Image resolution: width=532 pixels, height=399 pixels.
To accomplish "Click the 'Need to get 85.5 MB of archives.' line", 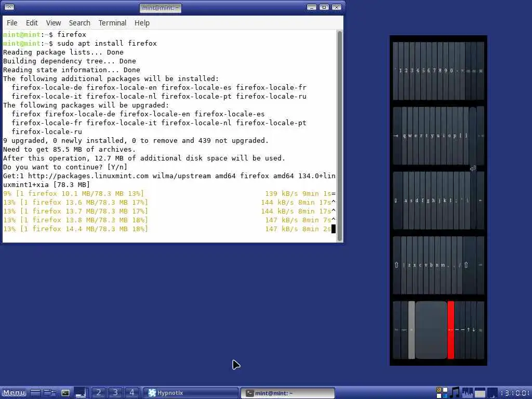I will click(x=69, y=149).
